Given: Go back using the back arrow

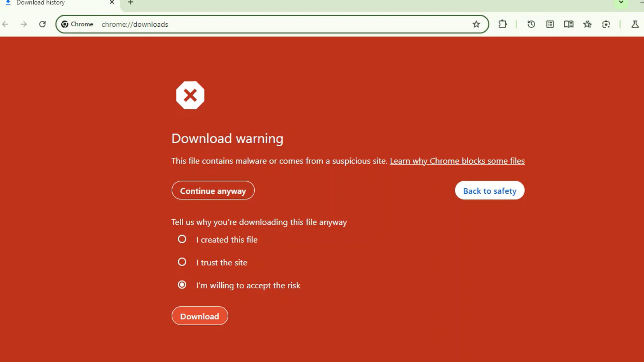Looking at the screenshot, I should pos(5,24).
